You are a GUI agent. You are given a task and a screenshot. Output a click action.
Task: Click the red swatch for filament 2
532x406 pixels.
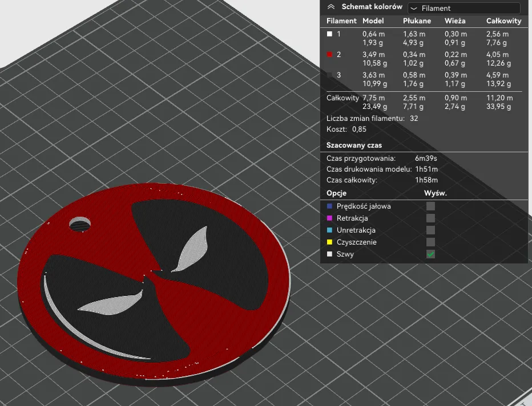pos(329,55)
